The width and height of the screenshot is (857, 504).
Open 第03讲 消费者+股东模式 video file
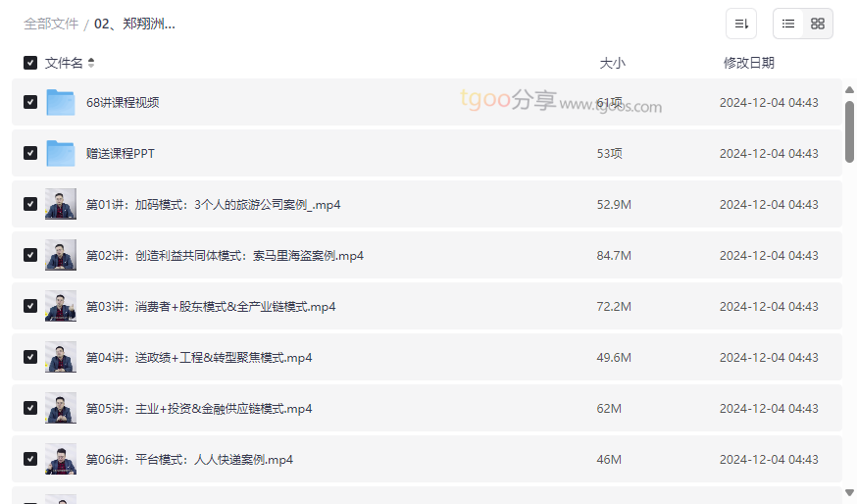211,307
